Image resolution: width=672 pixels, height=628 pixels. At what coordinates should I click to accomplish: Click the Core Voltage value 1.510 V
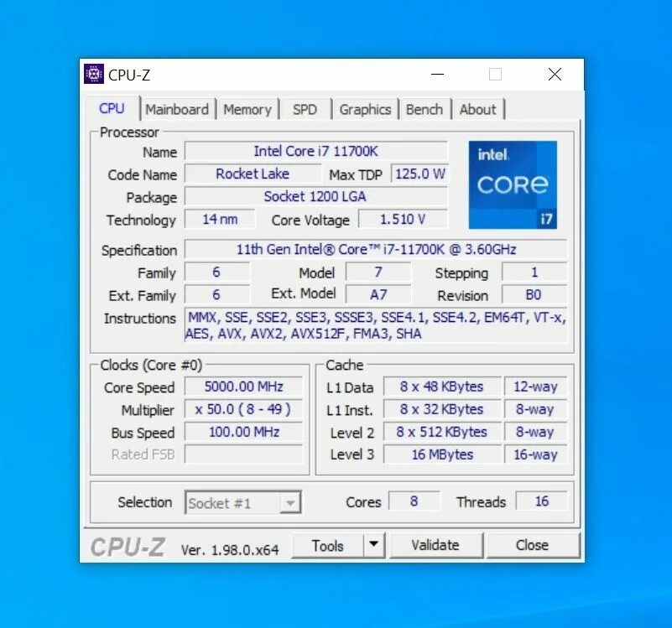coord(403,220)
